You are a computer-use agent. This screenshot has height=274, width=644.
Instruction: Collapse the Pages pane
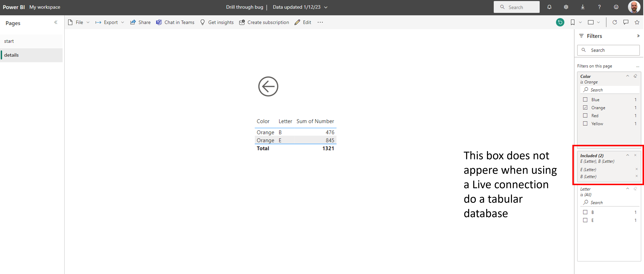click(56, 23)
